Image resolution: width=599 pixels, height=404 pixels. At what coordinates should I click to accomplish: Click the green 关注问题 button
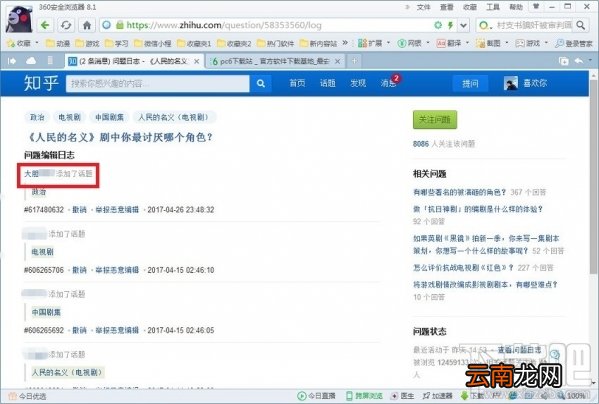(x=435, y=120)
